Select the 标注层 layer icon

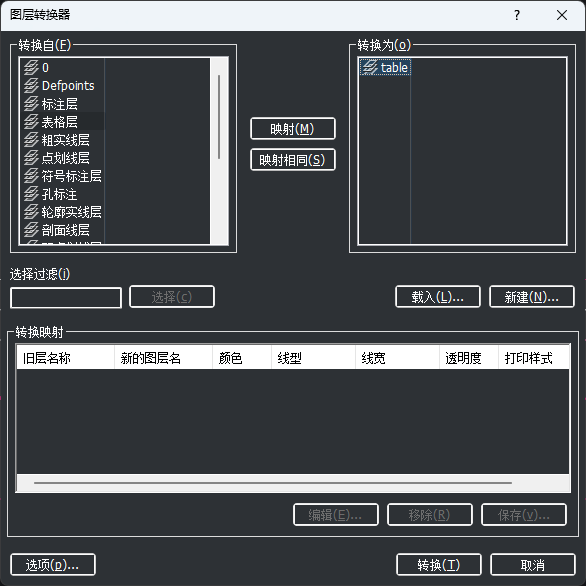[31, 104]
